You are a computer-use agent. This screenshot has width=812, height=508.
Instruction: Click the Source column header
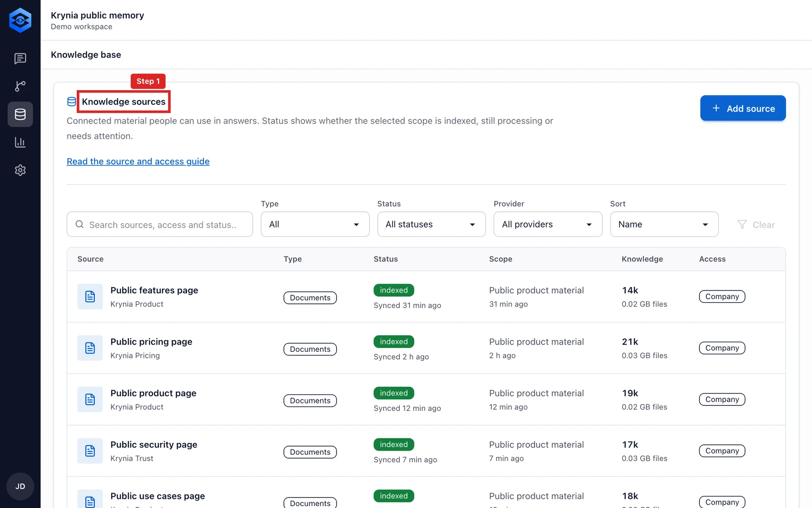(x=90, y=259)
